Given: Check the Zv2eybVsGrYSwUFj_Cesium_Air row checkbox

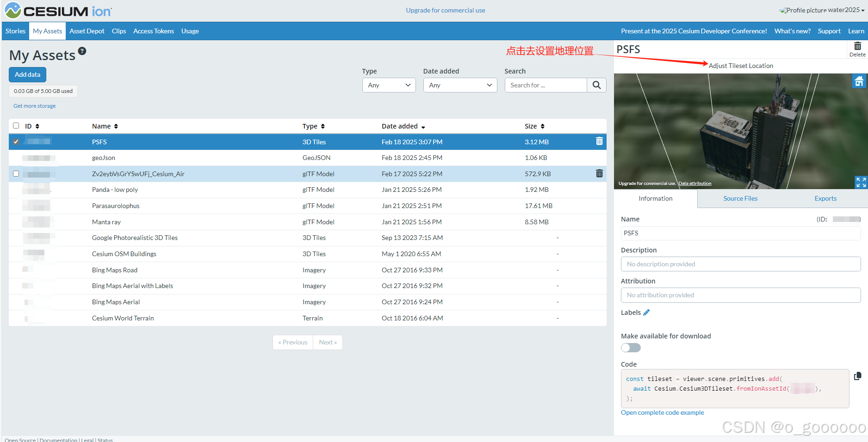Looking at the screenshot, I should point(16,174).
